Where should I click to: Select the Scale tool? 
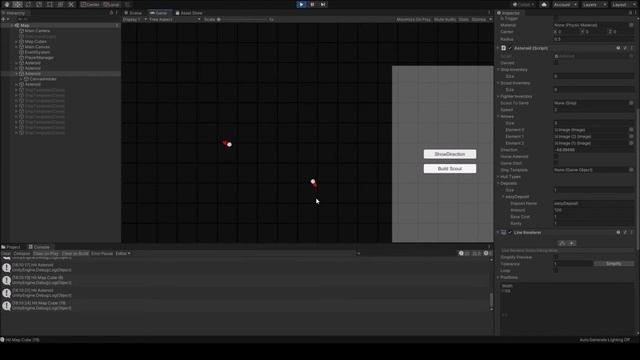tap(39, 4)
